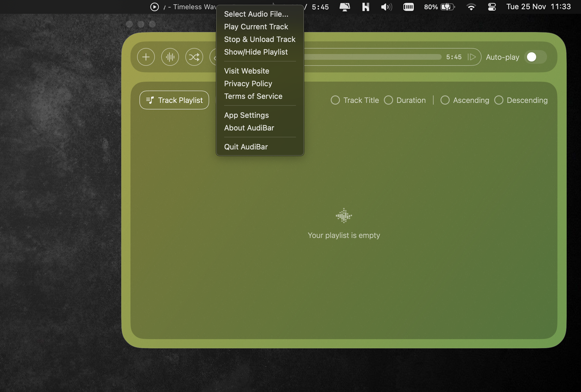
Task: Open the Terms of Service
Action: pyautogui.click(x=253, y=96)
